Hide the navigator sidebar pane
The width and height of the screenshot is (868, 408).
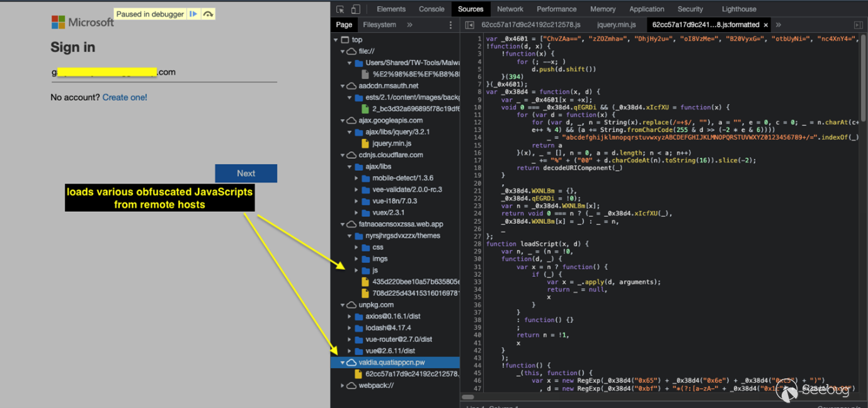469,25
